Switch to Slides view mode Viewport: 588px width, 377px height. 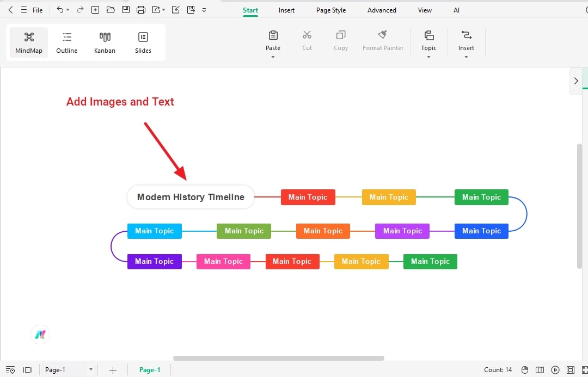(x=143, y=42)
